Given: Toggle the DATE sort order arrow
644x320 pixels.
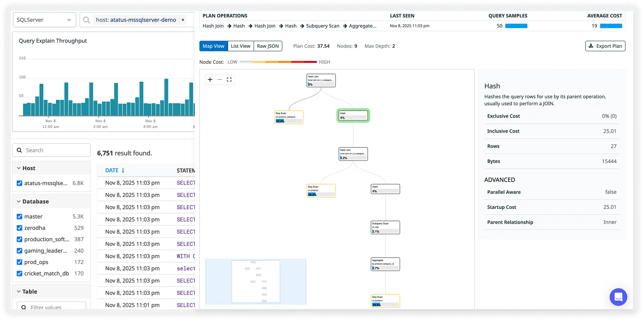Looking at the screenshot, I should [123, 170].
